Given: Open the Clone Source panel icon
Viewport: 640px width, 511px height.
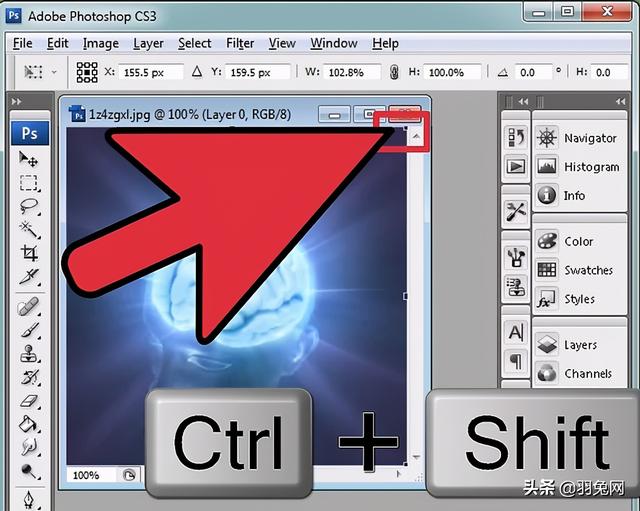Looking at the screenshot, I should pos(516,287).
